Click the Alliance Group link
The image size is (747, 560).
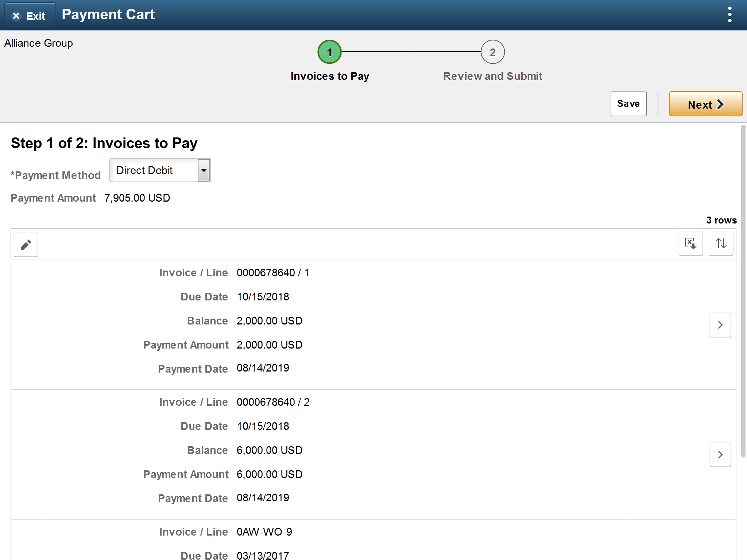tap(38, 43)
